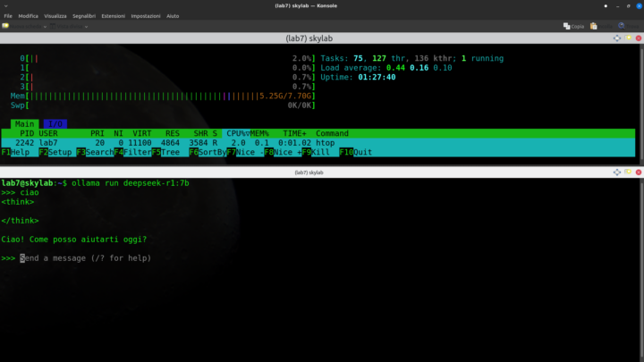Click the Nuova scheda (new tab) toolbar icon
This screenshot has width=644, height=362.
(x=7, y=26)
